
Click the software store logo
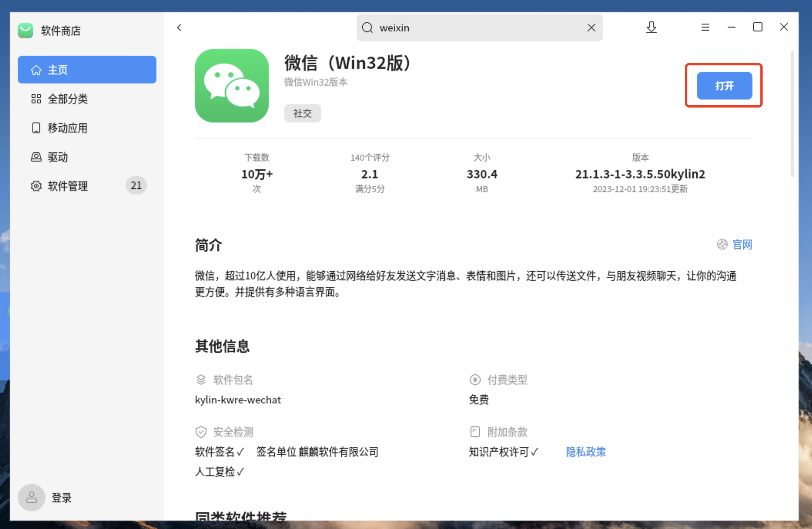[26, 31]
